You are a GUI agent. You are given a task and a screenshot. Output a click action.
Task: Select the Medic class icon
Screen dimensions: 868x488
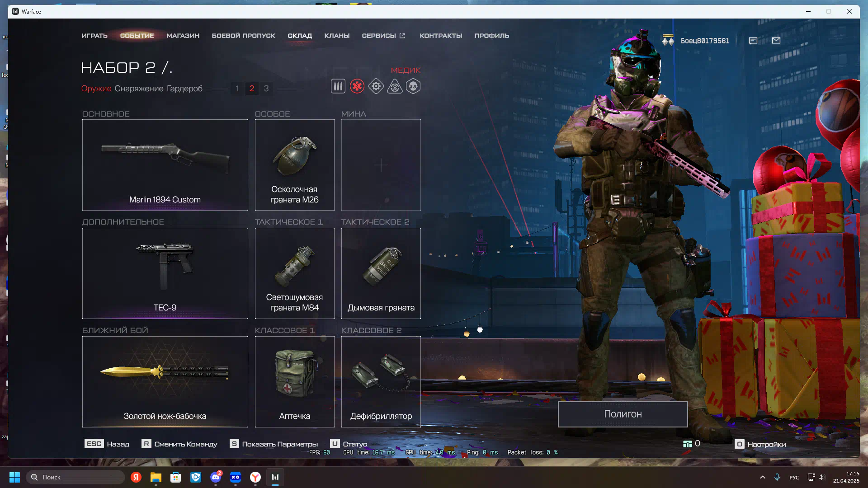coord(357,86)
